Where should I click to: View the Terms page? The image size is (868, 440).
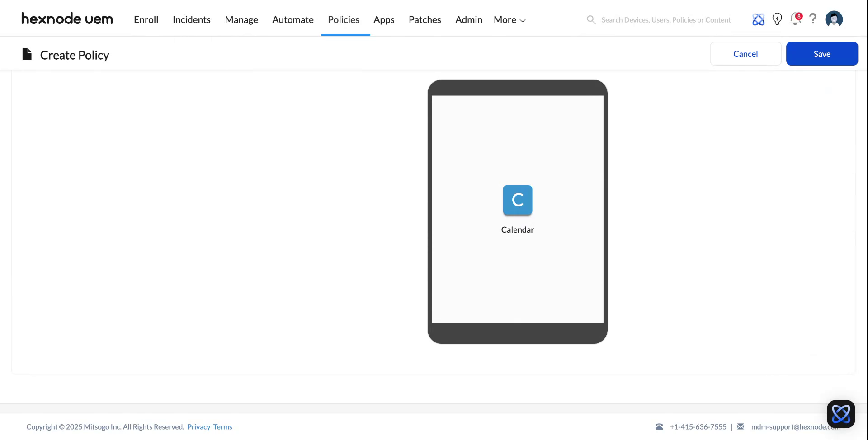pos(222,426)
